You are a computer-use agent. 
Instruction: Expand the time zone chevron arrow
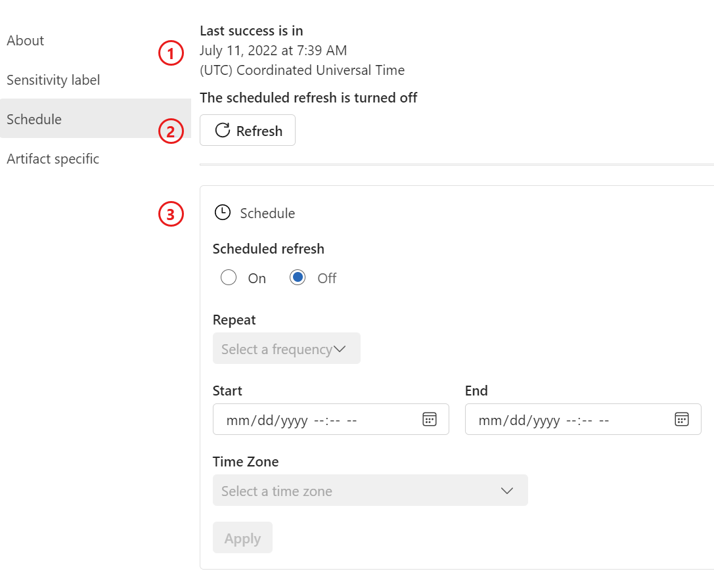tap(506, 490)
